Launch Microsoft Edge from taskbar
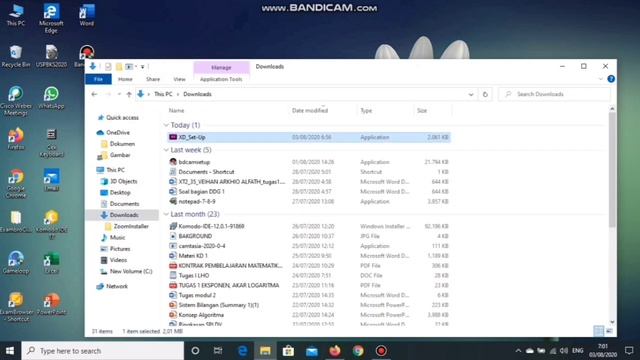This screenshot has width=640, height=360. tap(242, 351)
